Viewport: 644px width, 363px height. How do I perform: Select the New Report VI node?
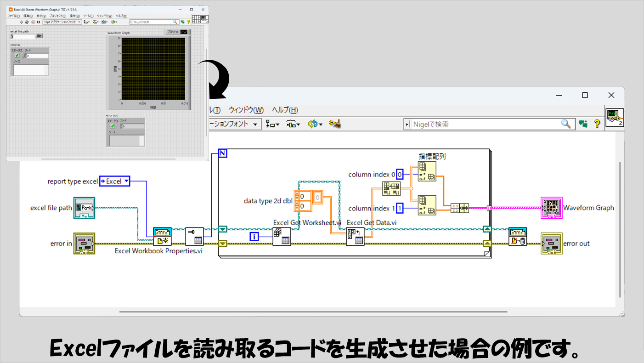162,237
